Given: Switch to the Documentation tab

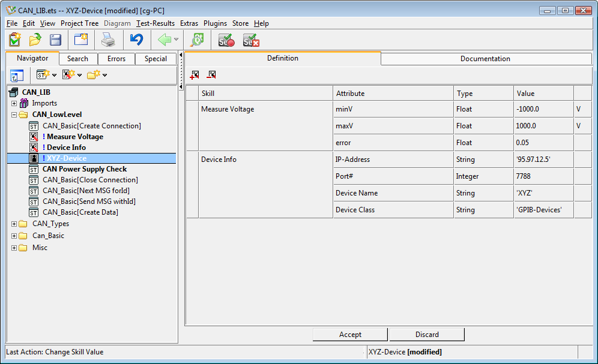Looking at the screenshot, I should coord(485,59).
